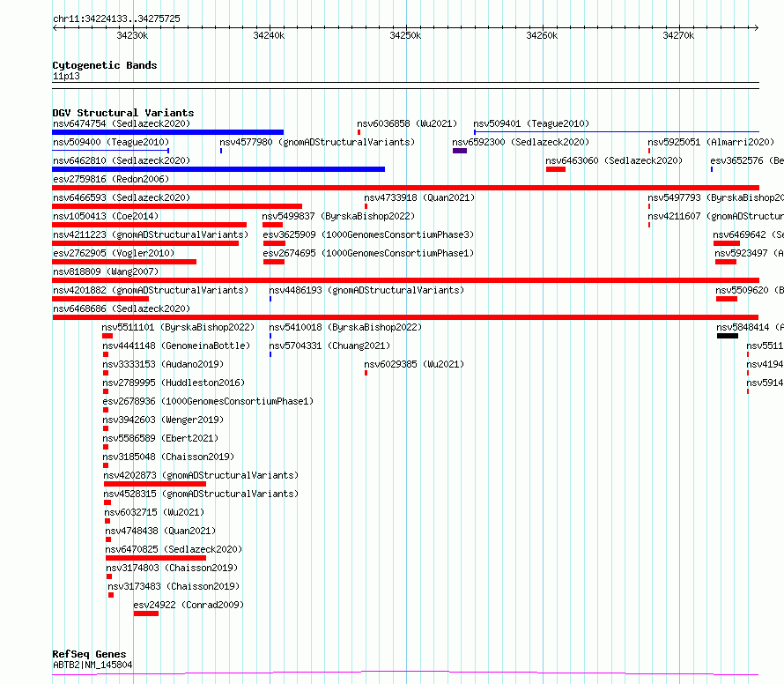Click the 11p13 cytogenetic band label
Viewport: 784px width, 684px height.
tap(66, 76)
